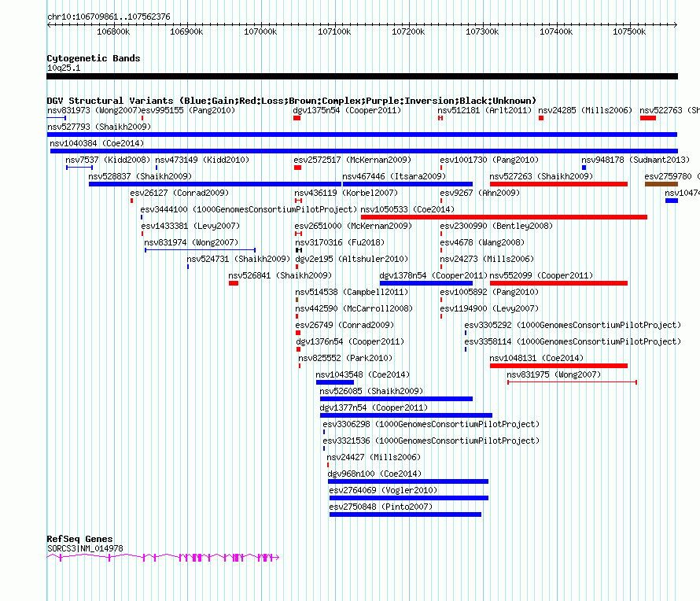Open nsv24285 (Mills2006) label
The image size is (700, 601).
(585, 110)
